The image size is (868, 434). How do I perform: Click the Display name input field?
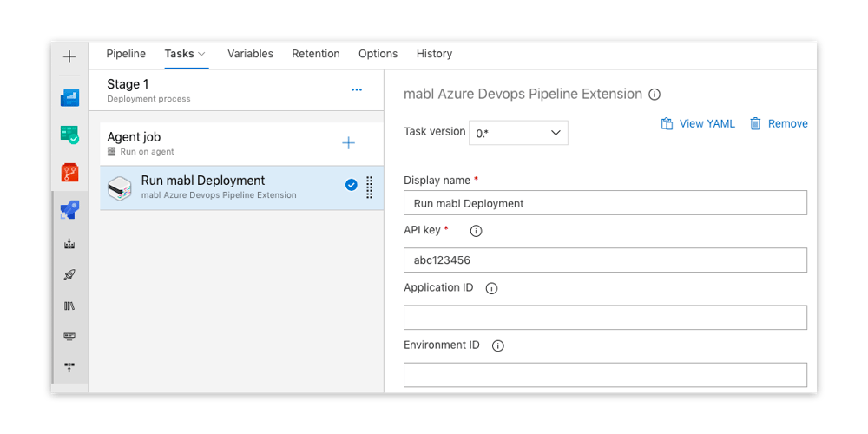[x=605, y=202]
